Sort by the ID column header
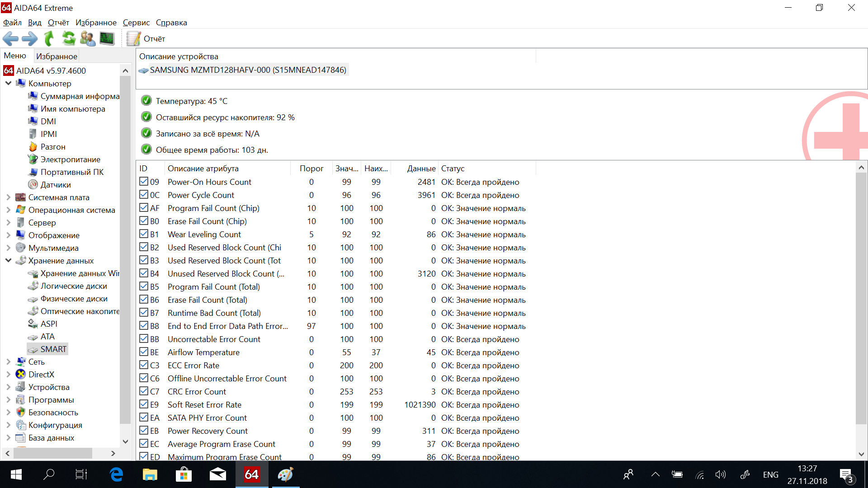The image size is (868, 488). 151,169
